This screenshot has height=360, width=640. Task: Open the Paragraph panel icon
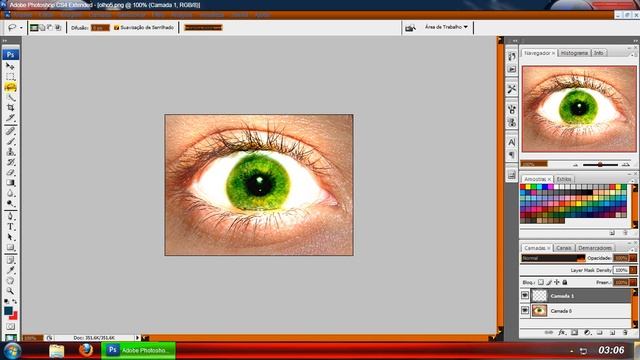[x=511, y=155]
